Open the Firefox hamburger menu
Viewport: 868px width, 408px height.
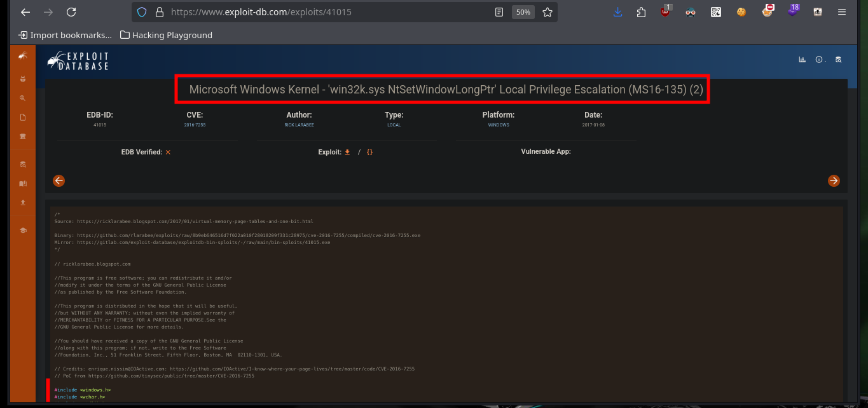pyautogui.click(x=843, y=12)
